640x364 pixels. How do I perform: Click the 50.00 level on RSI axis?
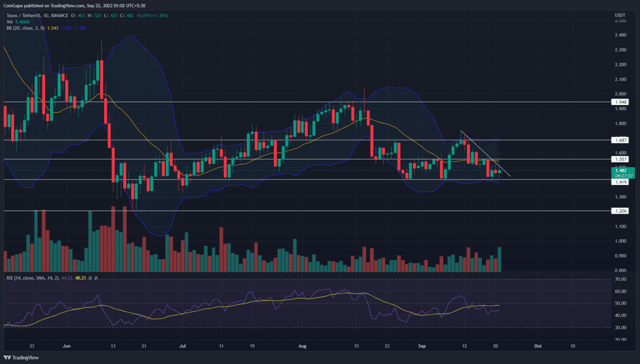click(620, 303)
